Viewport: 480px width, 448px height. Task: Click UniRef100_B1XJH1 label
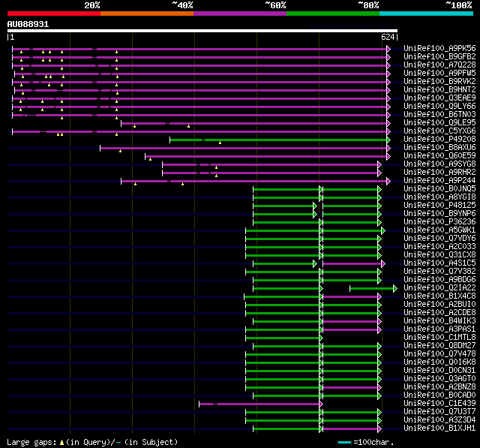coord(439,428)
